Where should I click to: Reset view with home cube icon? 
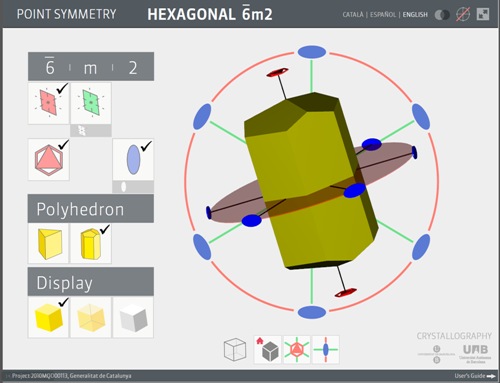pyautogui.click(x=268, y=349)
